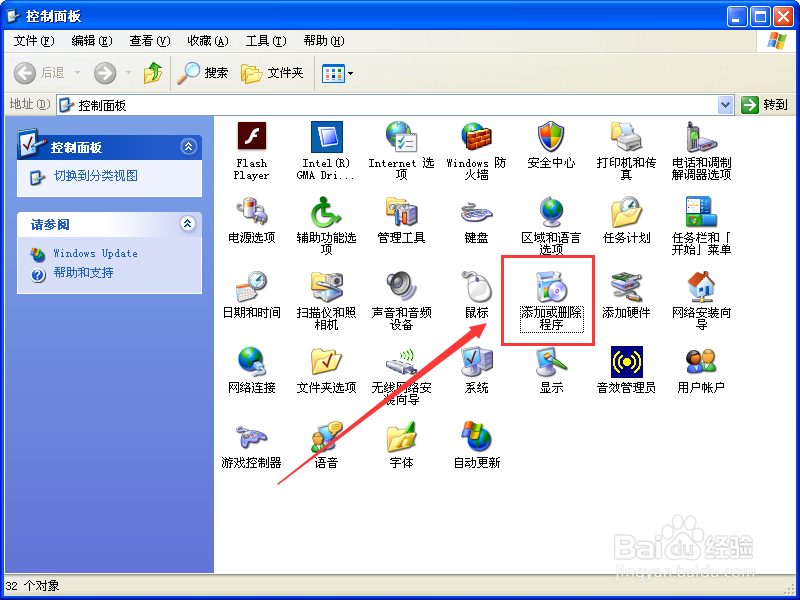
Task: Click the forward arrow button
Action: 105,73
